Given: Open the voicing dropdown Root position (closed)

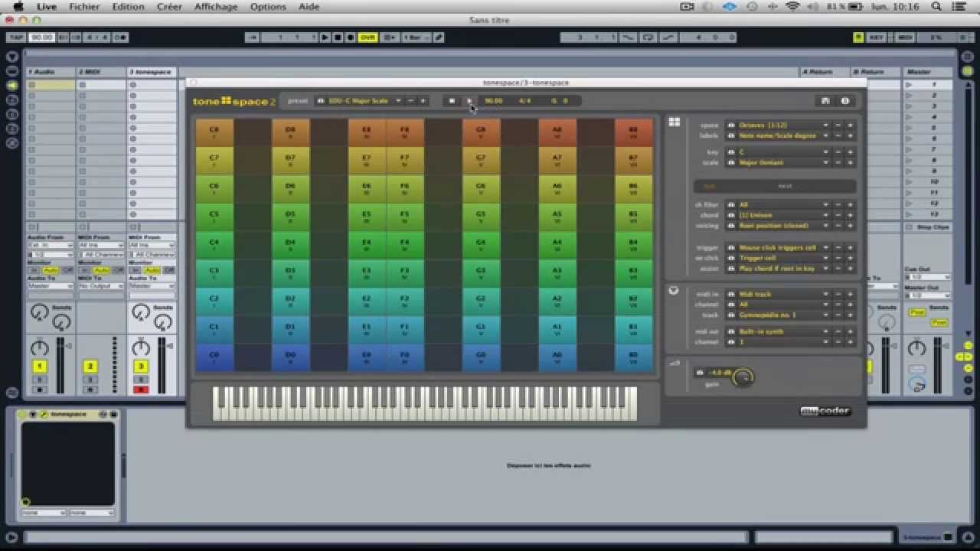Looking at the screenshot, I should pos(783,226).
